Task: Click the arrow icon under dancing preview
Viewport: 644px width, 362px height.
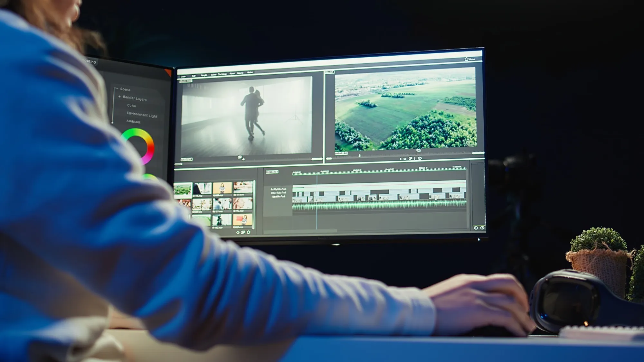Action: click(x=243, y=159)
